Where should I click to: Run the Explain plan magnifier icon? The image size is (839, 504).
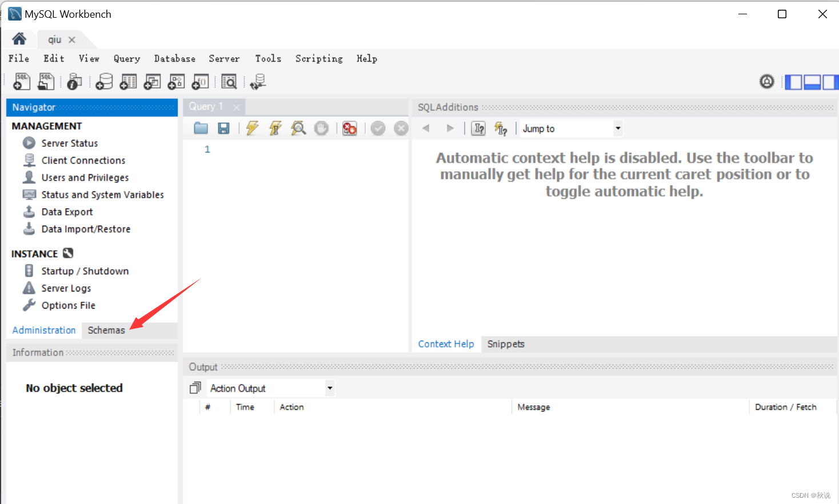[x=298, y=128]
